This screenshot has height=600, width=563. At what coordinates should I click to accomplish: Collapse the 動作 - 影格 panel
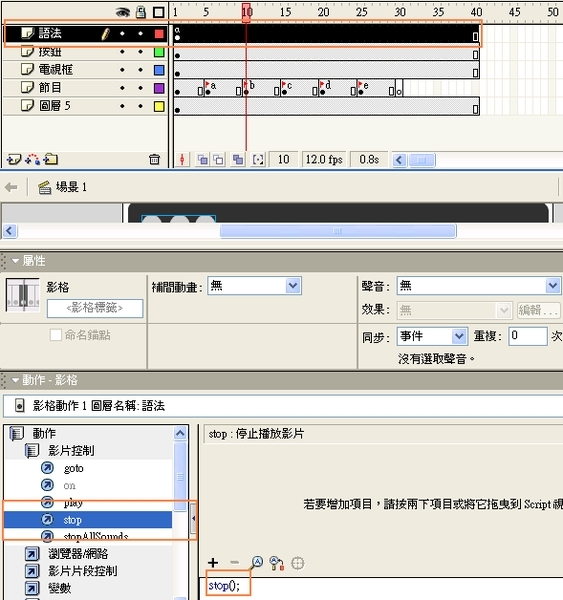click(15, 380)
